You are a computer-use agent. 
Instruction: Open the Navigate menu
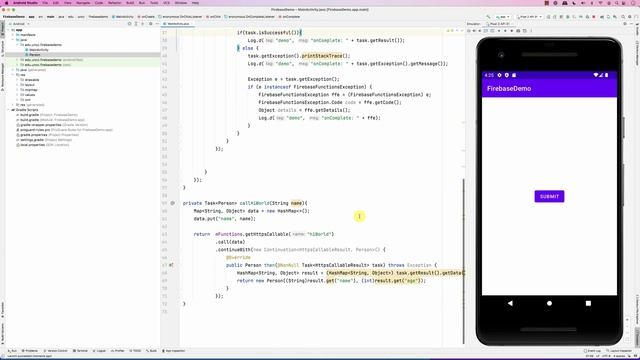coord(83,3)
